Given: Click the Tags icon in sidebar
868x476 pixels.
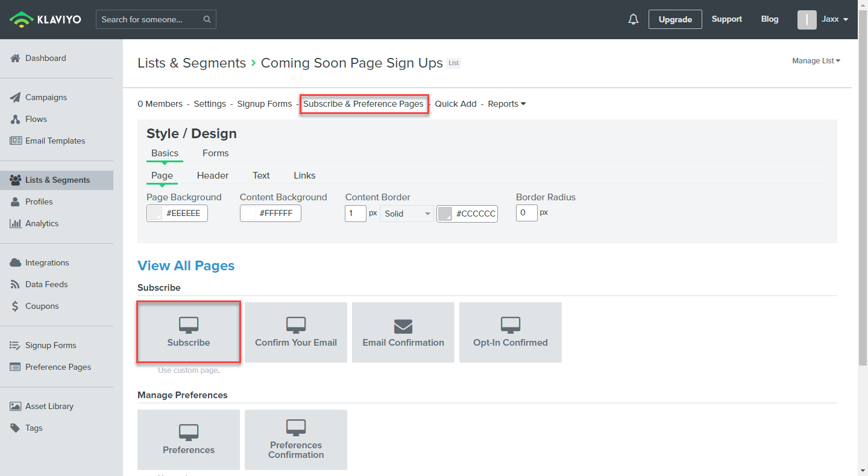Looking at the screenshot, I should click(16, 428).
